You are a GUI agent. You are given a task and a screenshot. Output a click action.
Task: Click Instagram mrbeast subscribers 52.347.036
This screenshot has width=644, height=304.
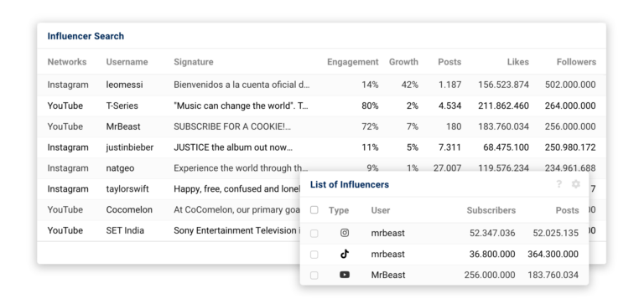coord(492,233)
